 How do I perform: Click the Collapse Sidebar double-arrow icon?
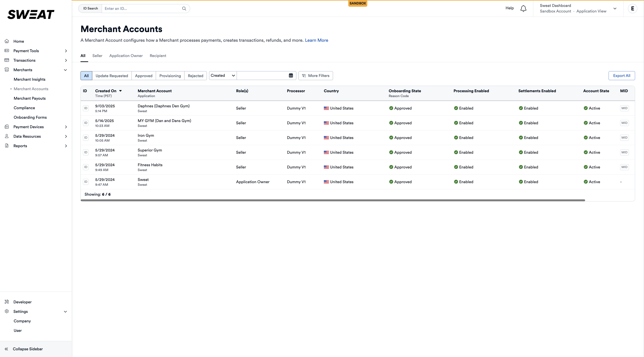pyautogui.click(x=7, y=349)
